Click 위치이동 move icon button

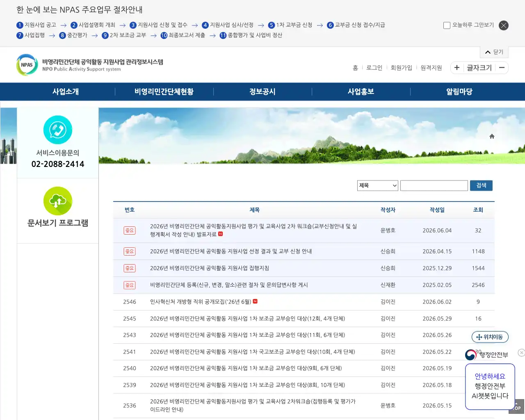[490, 337]
